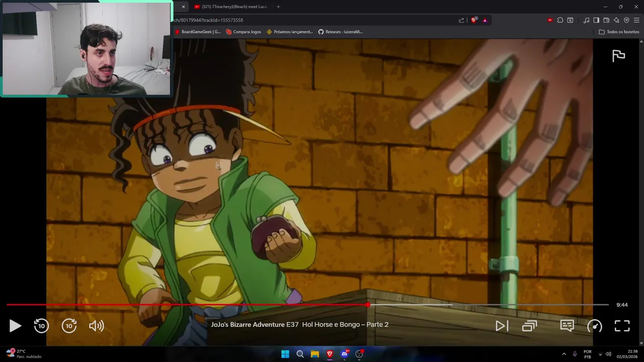The image size is (644, 362).
Task: Open the red extension icon in toolbar
Action: (x=550, y=20)
